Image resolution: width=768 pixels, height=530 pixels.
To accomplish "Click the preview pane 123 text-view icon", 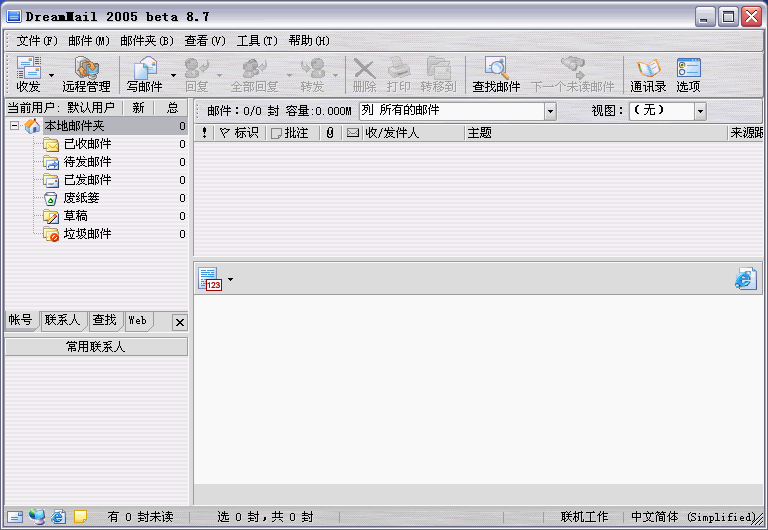I will coord(210,279).
